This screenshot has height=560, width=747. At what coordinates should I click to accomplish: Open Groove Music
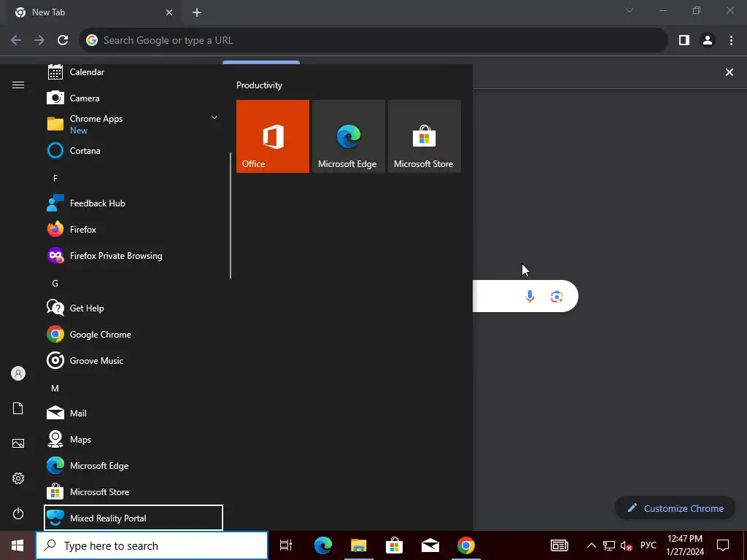pos(133,360)
